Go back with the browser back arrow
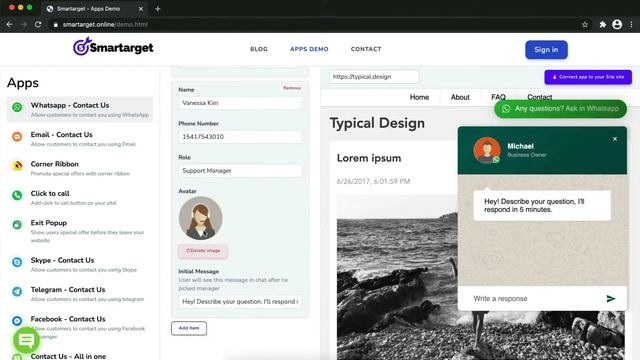This screenshot has height=360, width=640. click(x=9, y=24)
